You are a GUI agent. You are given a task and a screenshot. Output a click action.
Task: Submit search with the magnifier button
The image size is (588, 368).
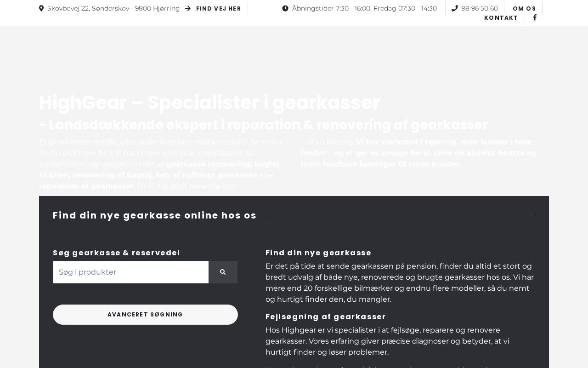coord(223,272)
